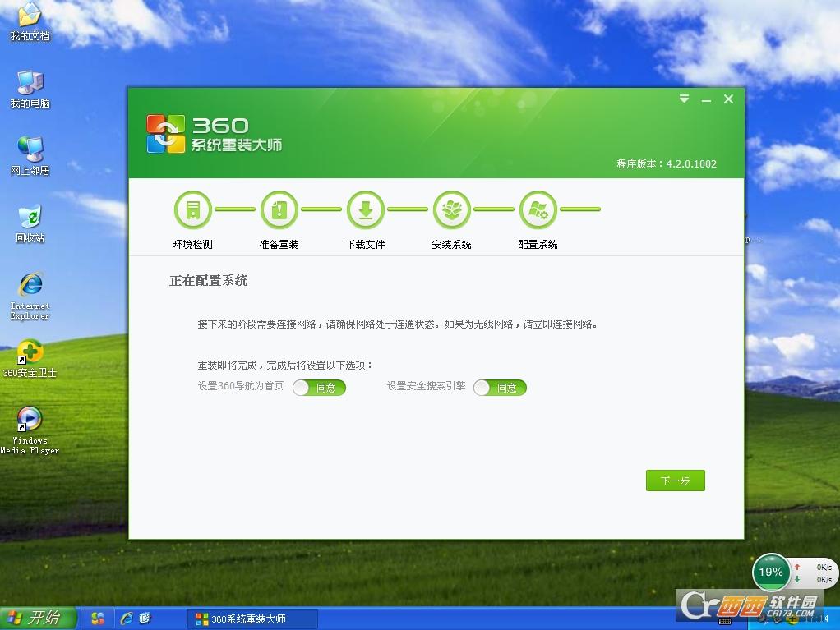Click the 下载文件 step icon

point(366,209)
